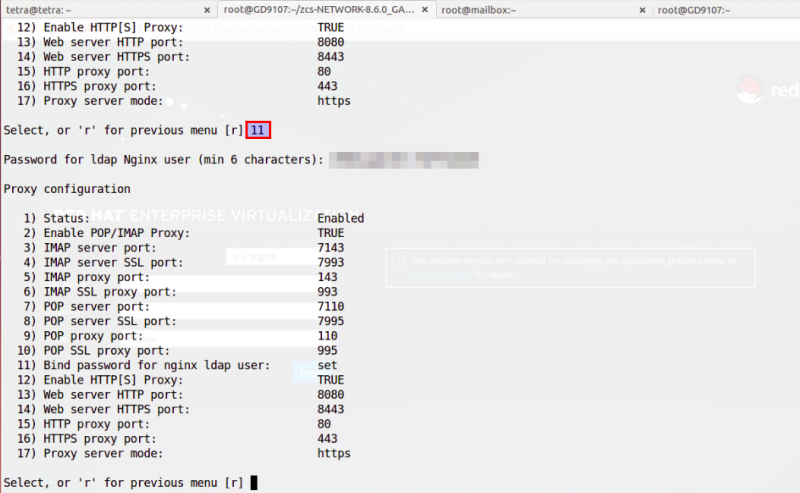
Task: Click the '7) POP server port:' line
Action: click(87, 307)
